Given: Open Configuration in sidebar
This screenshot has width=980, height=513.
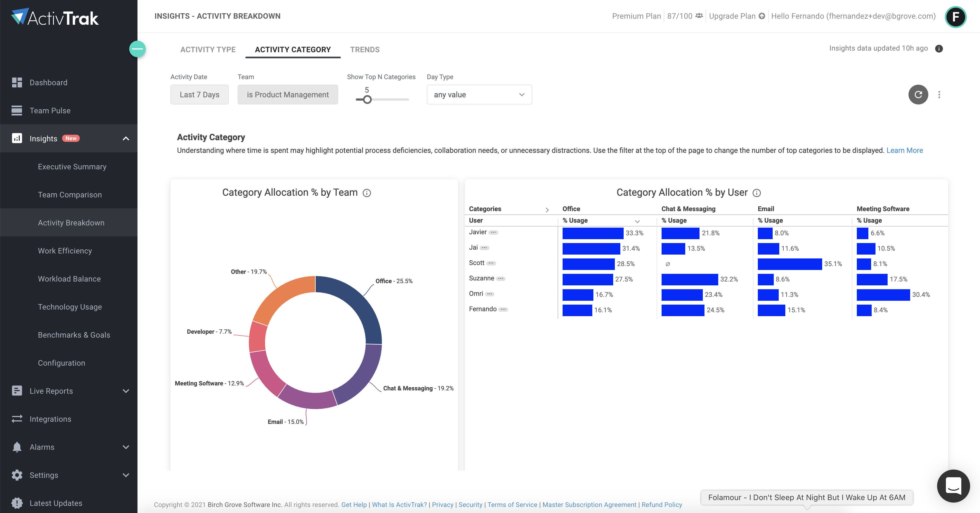Looking at the screenshot, I should 61,363.
